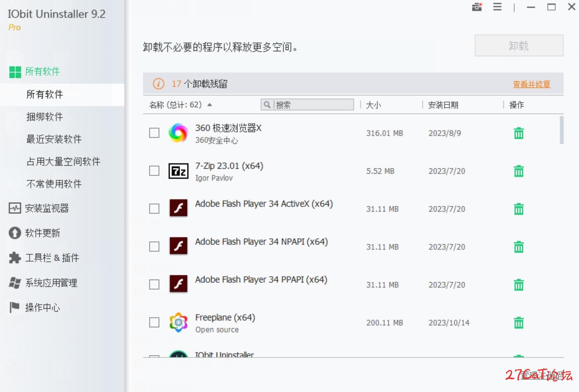Tick checkbox for 7-Zip 23.01 (x64)

154,171
